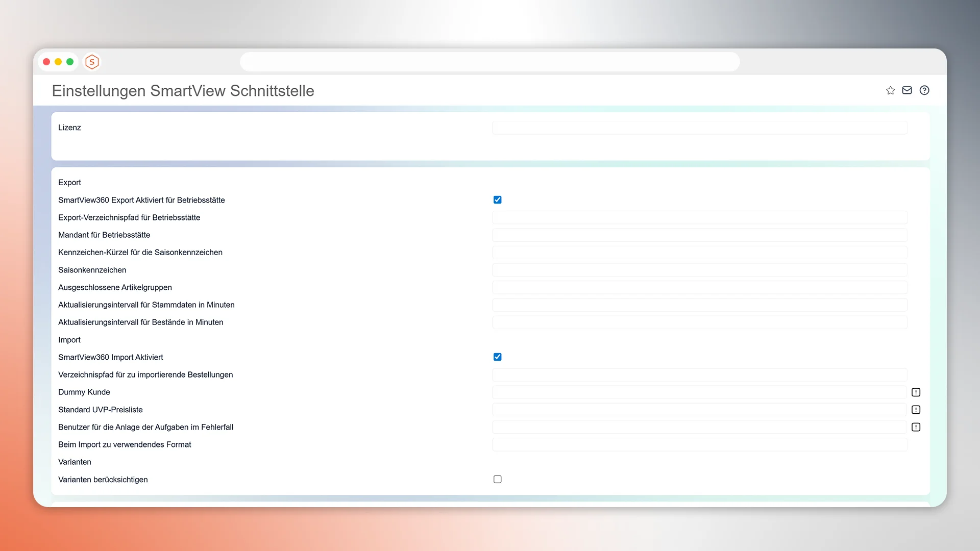The height and width of the screenshot is (551, 980).
Task: Open the help question mark icon
Action: tap(925, 90)
